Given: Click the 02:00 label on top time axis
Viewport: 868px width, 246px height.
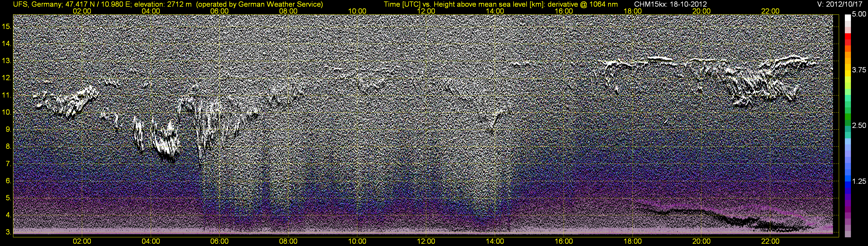Looking at the screenshot, I should tap(82, 11).
